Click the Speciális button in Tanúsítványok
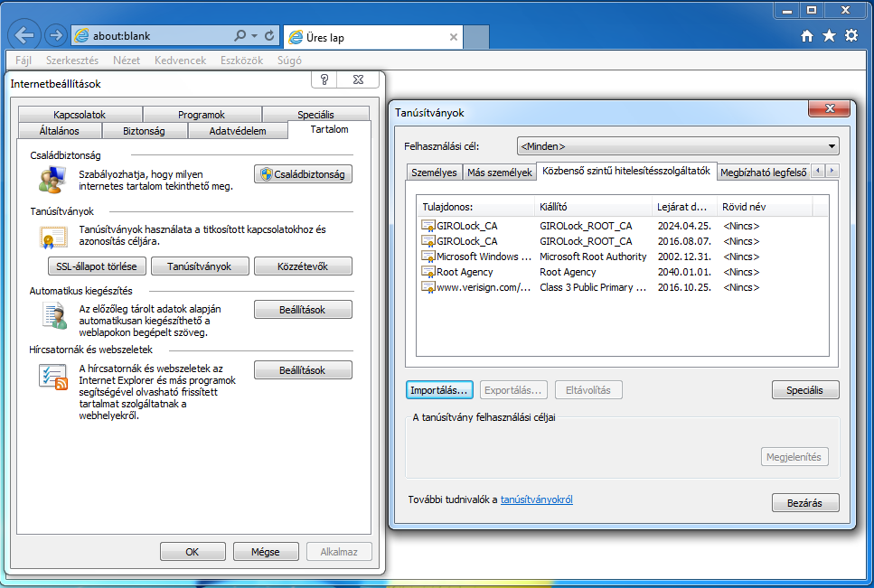The width and height of the screenshot is (874, 588). pyautogui.click(x=805, y=390)
